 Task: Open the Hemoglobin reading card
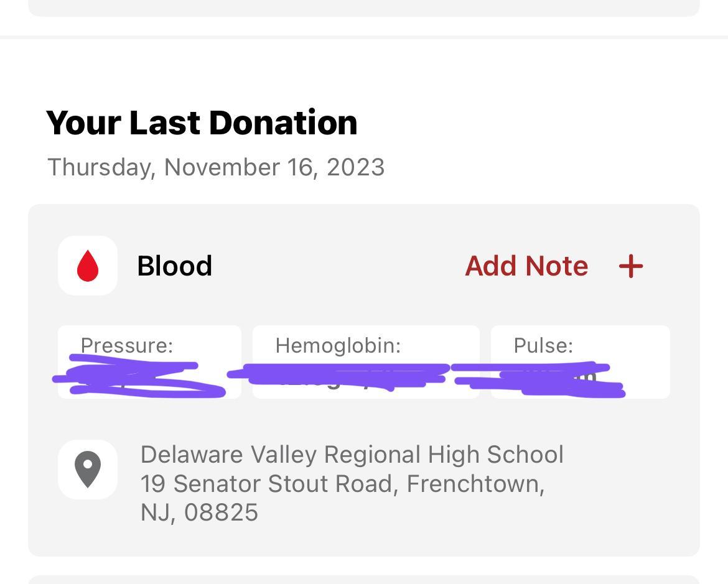tap(366, 361)
